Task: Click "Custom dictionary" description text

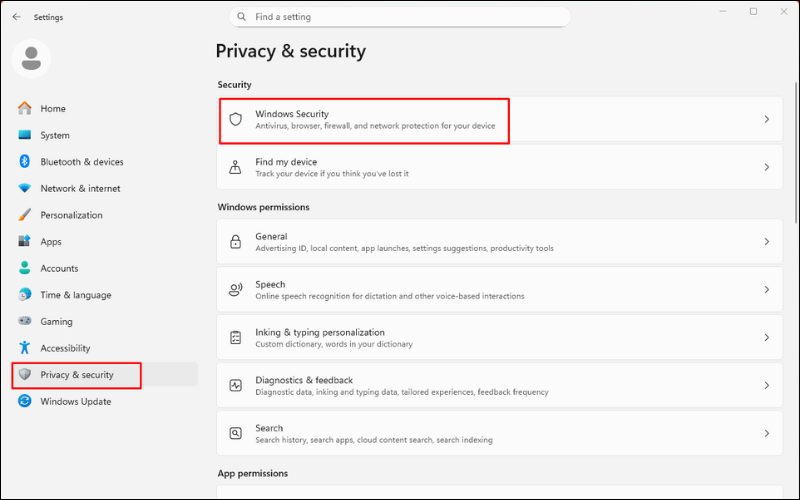Action: tap(334, 344)
